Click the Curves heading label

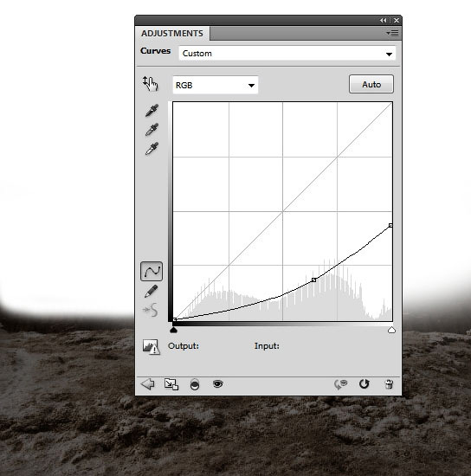[x=156, y=51]
